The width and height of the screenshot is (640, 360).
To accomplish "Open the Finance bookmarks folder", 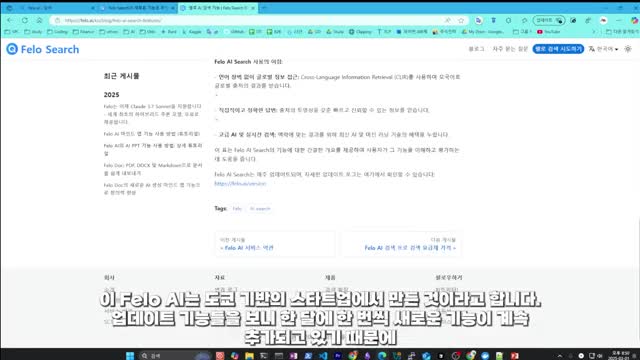I will click(x=84, y=32).
